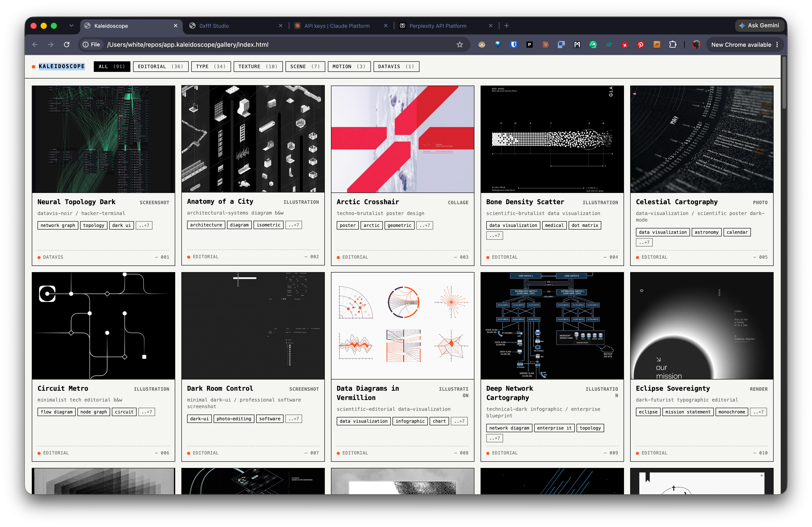Screen dimensions: 812x527
Task: Click the Ask Gemini button
Action: (x=759, y=26)
